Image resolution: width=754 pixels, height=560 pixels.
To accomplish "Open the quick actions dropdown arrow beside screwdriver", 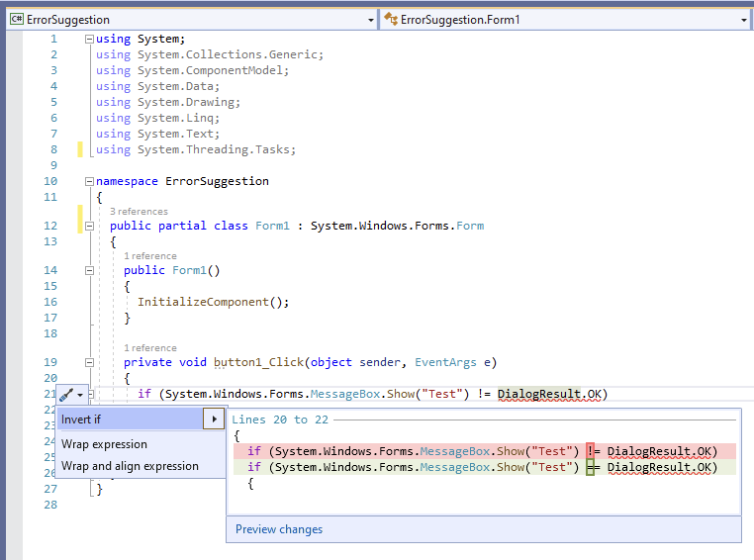I will [80, 395].
